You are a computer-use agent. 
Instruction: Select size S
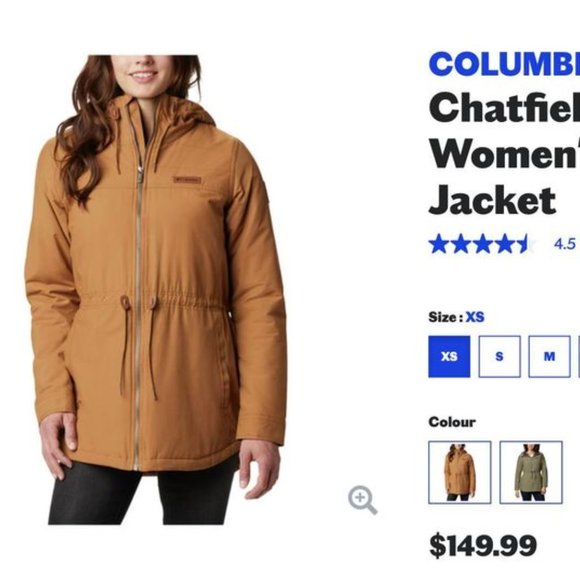(x=499, y=357)
